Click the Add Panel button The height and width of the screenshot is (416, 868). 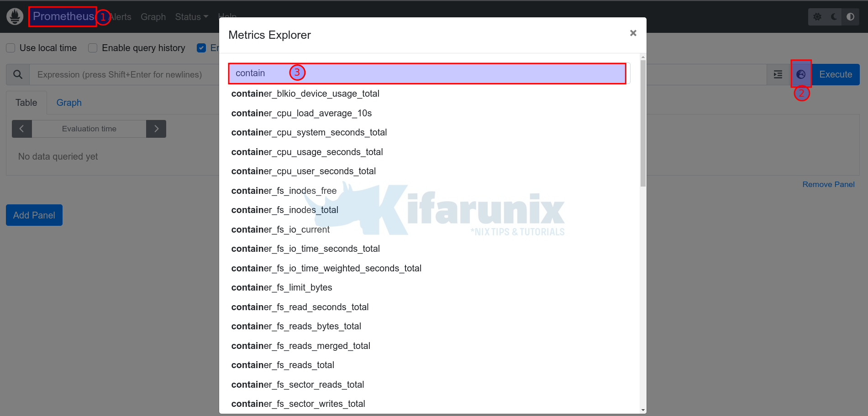click(x=34, y=215)
